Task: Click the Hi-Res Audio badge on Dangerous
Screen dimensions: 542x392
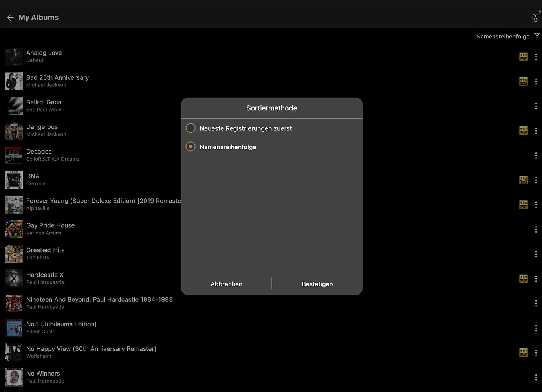Action: point(524,131)
